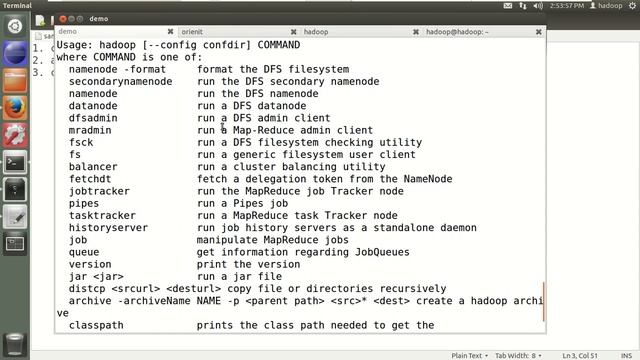Viewport: 640px width, 360px height.
Task: Open the gedit text editor dock icon
Action: tap(15, 217)
